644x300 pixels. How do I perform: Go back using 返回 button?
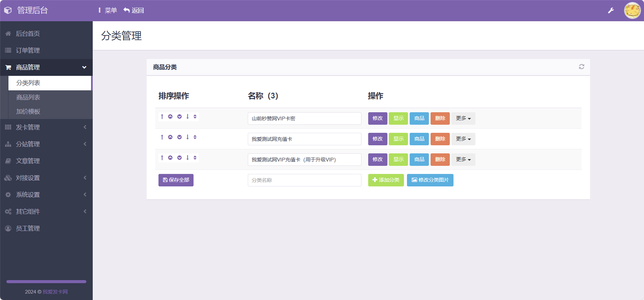[134, 10]
